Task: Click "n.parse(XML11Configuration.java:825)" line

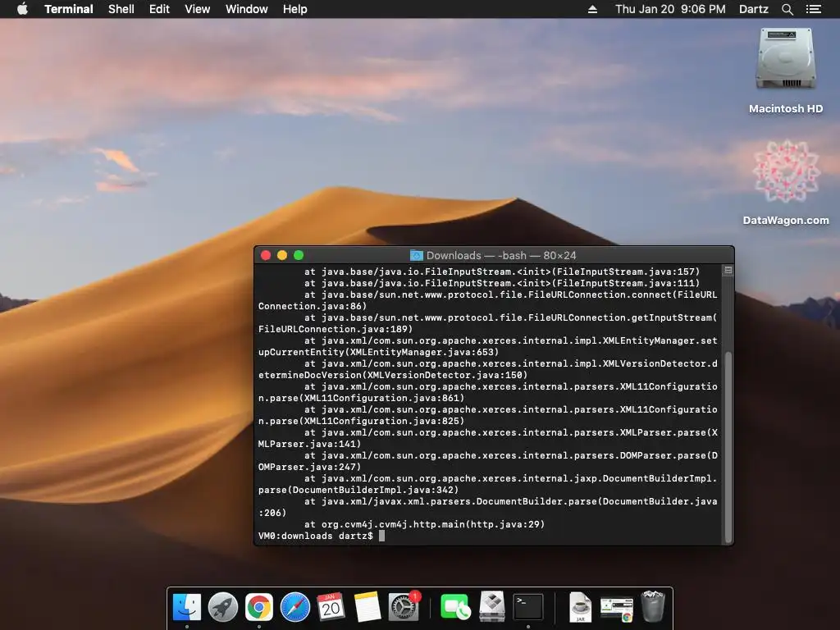Action: [x=361, y=421]
